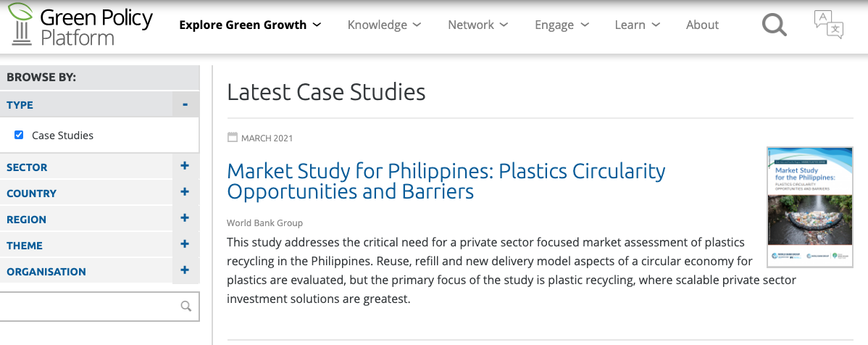Go to the About page
The image size is (868, 345).
(x=702, y=25)
